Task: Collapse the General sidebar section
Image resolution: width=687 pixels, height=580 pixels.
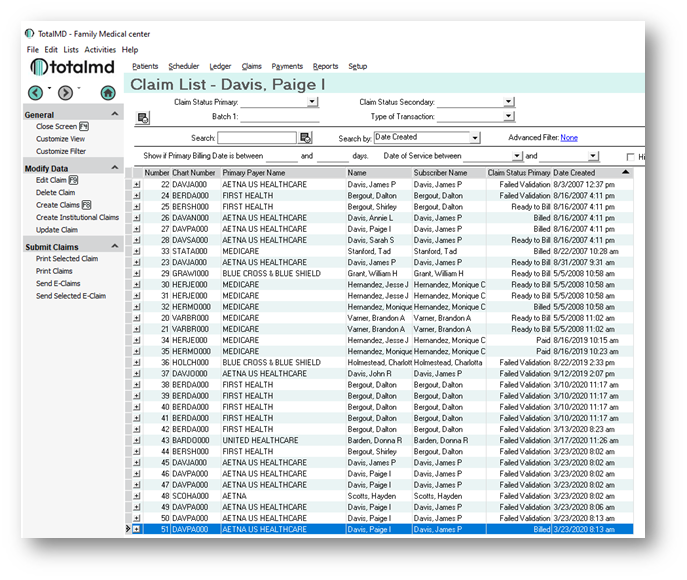Action: (115, 115)
